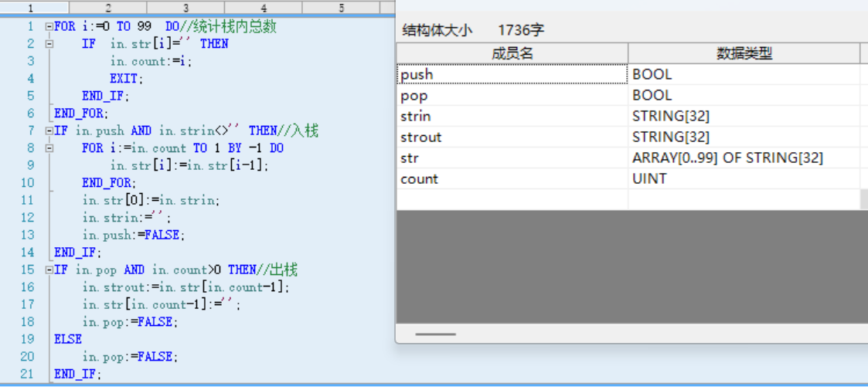Collapse the push IF block on line 7
The height and width of the screenshot is (390, 868).
tap(49, 131)
